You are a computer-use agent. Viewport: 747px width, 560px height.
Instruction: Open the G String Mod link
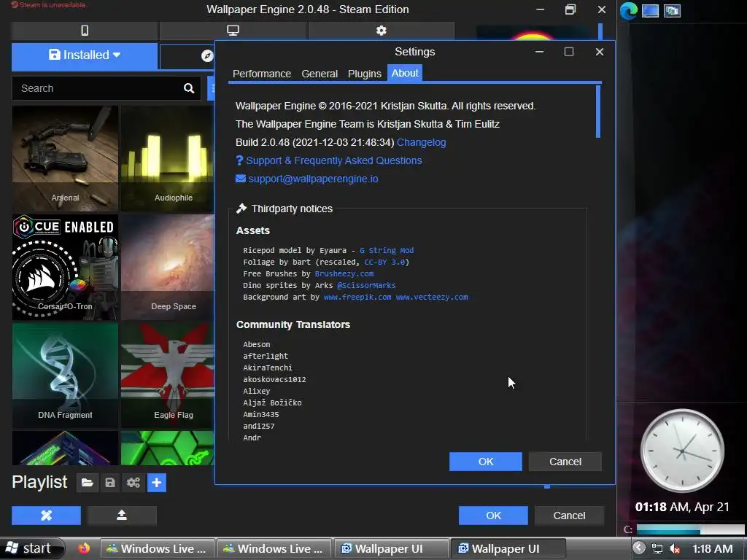[387, 251]
